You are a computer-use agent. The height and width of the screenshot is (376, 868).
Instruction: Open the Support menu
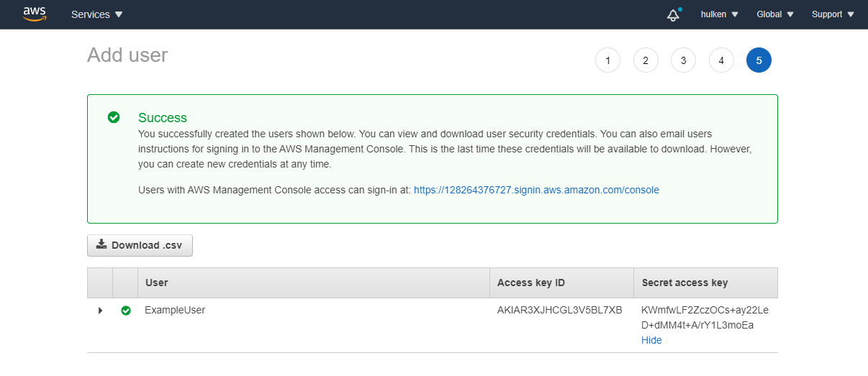point(833,14)
